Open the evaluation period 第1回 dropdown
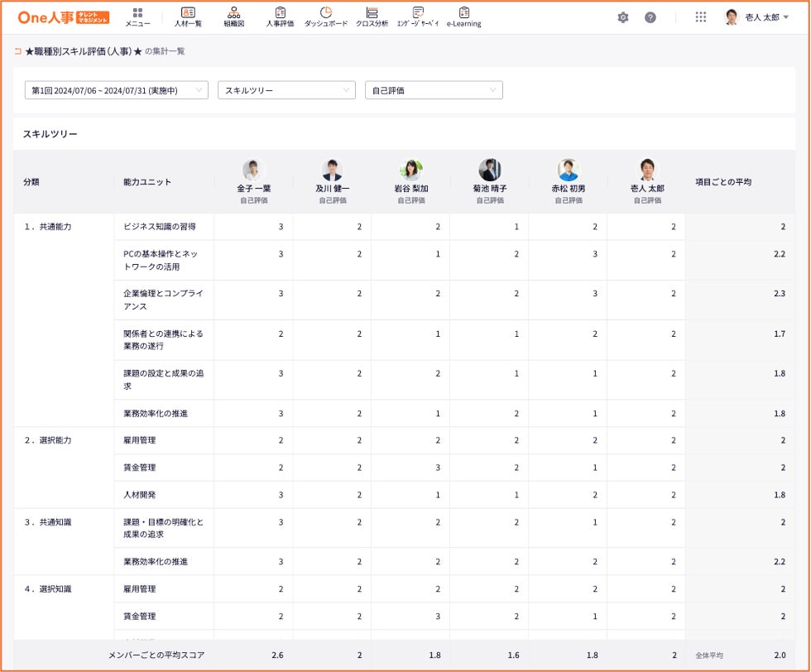 [x=117, y=90]
